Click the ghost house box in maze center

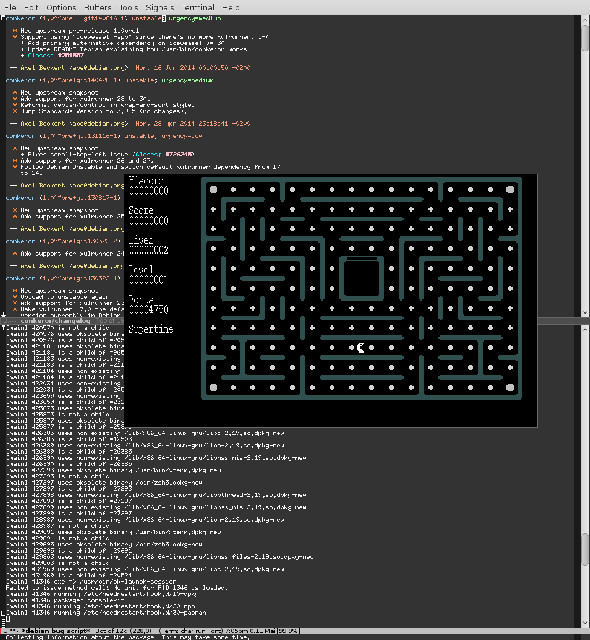point(362,278)
